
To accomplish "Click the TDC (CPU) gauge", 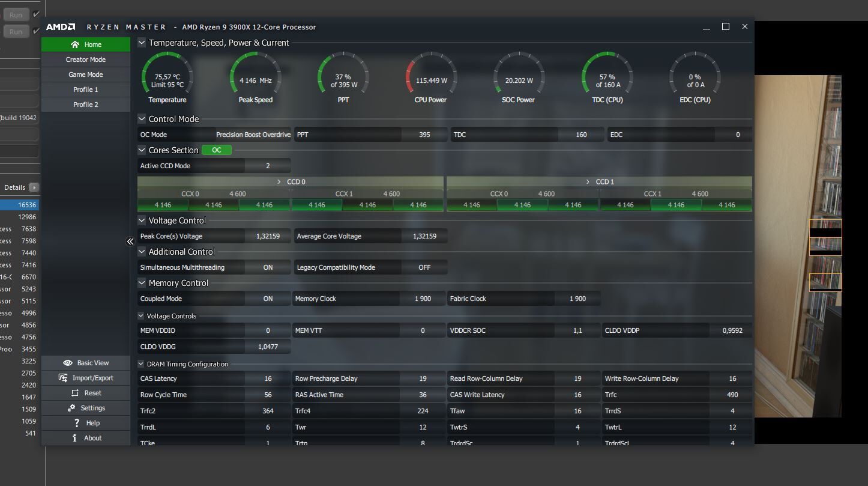I will coord(607,78).
